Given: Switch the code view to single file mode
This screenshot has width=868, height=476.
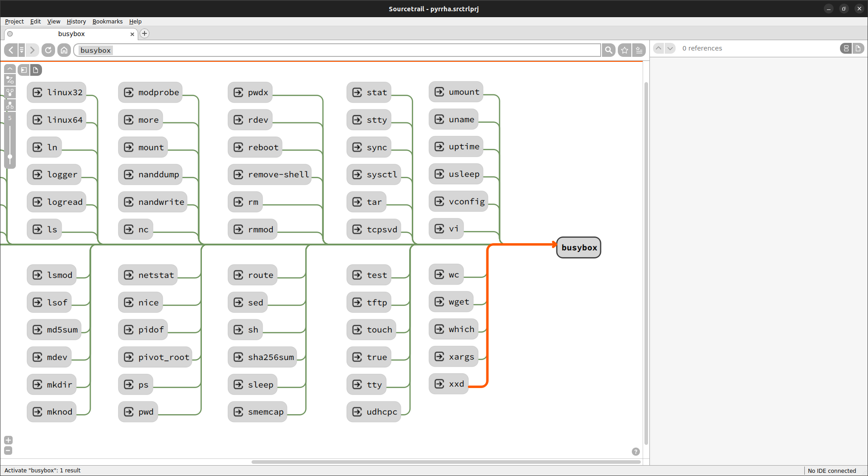Looking at the screenshot, I should (x=858, y=48).
